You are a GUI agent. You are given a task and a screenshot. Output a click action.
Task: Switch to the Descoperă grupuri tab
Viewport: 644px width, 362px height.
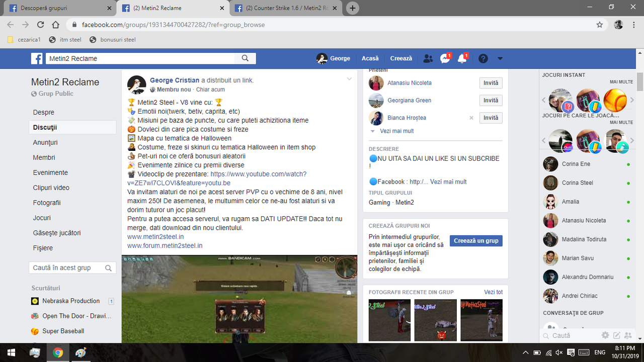click(x=59, y=8)
